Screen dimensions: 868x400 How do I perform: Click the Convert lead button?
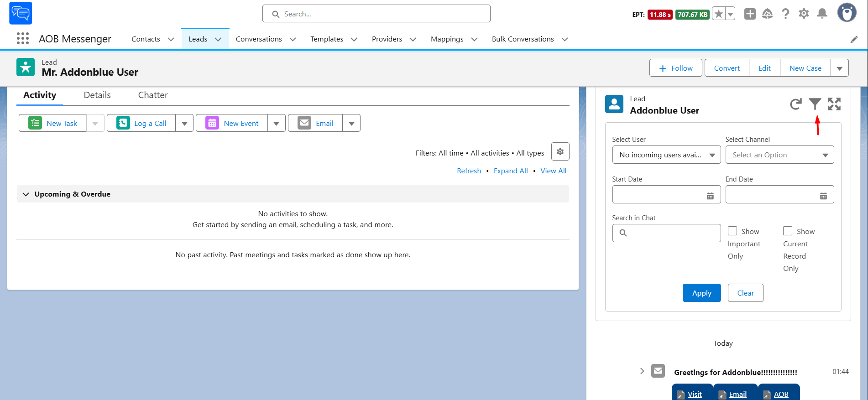point(727,68)
